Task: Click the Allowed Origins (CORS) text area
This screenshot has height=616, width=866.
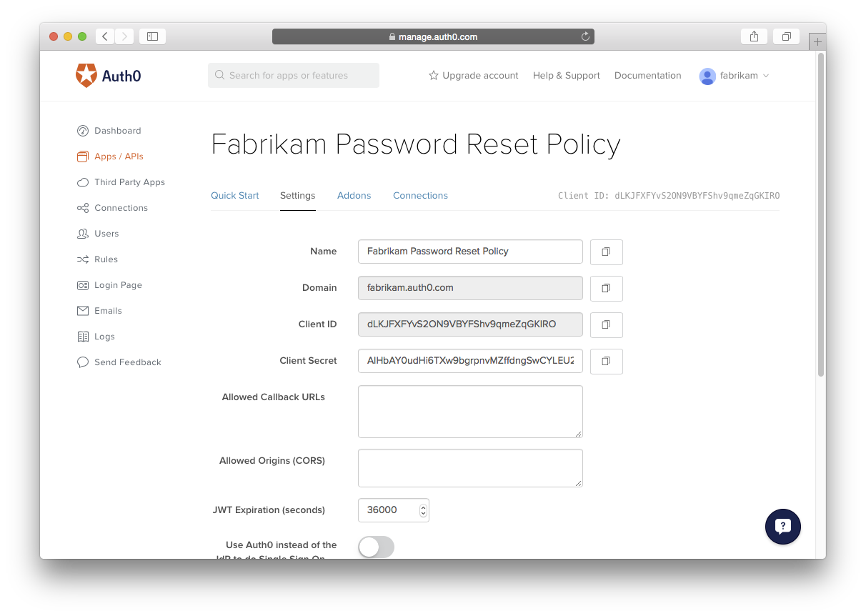Action: (470, 468)
